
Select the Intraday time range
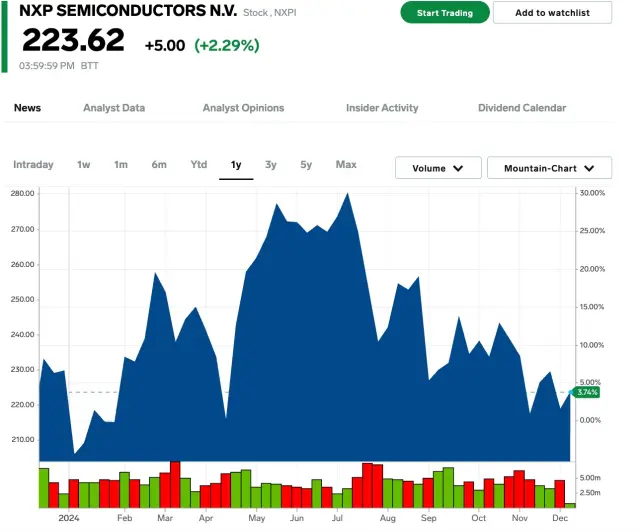pos(33,165)
